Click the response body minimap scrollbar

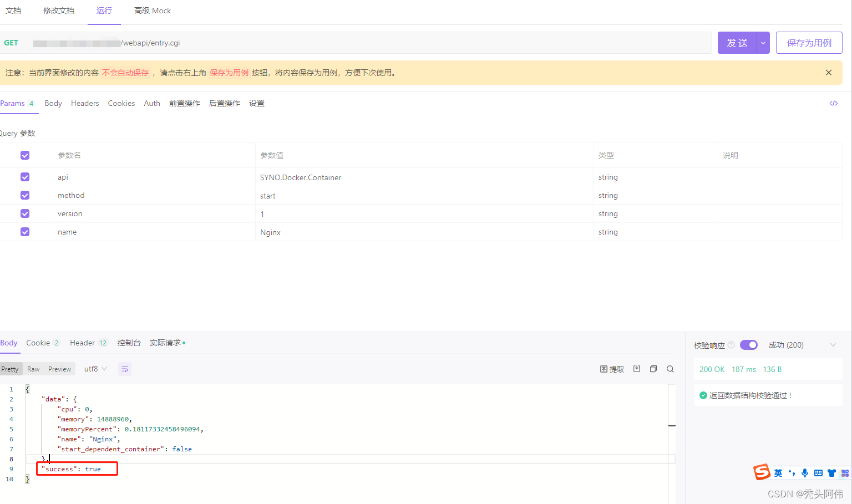tap(672, 444)
